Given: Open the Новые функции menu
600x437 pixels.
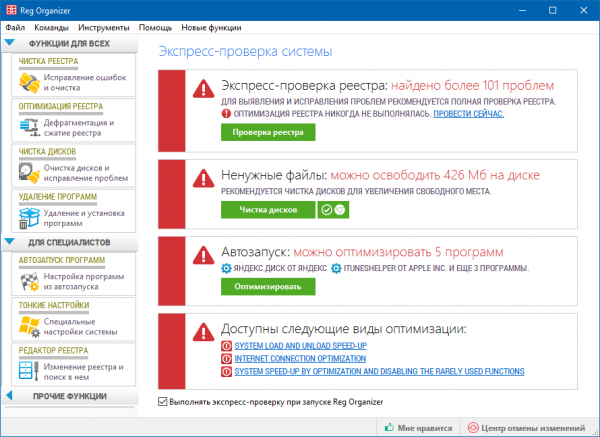Looking at the screenshot, I should coord(211,28).
